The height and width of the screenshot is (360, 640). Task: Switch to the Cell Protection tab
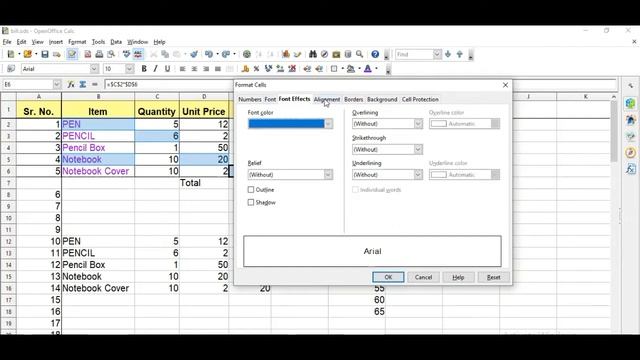point(420,99)
